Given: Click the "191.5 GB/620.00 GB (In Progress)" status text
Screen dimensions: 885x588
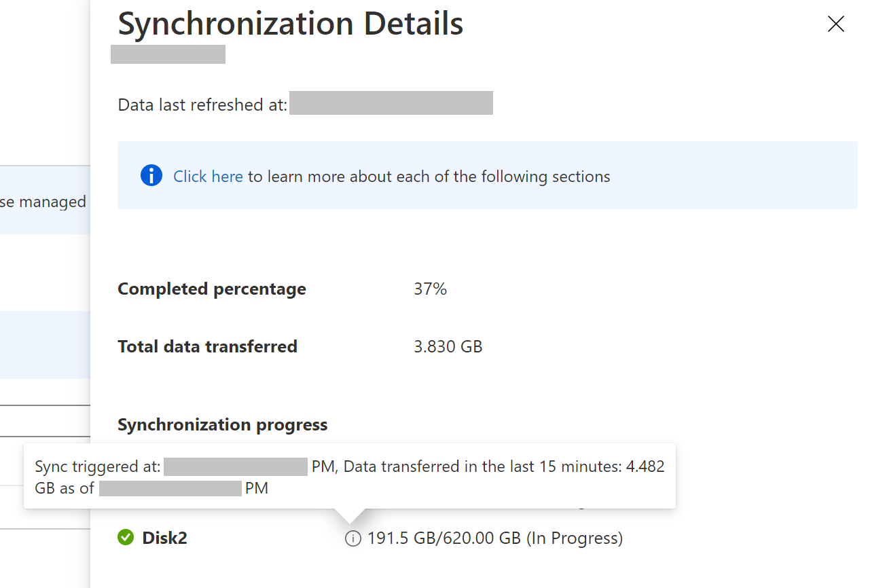Looking at the screenshot, I should coord(494,538).
